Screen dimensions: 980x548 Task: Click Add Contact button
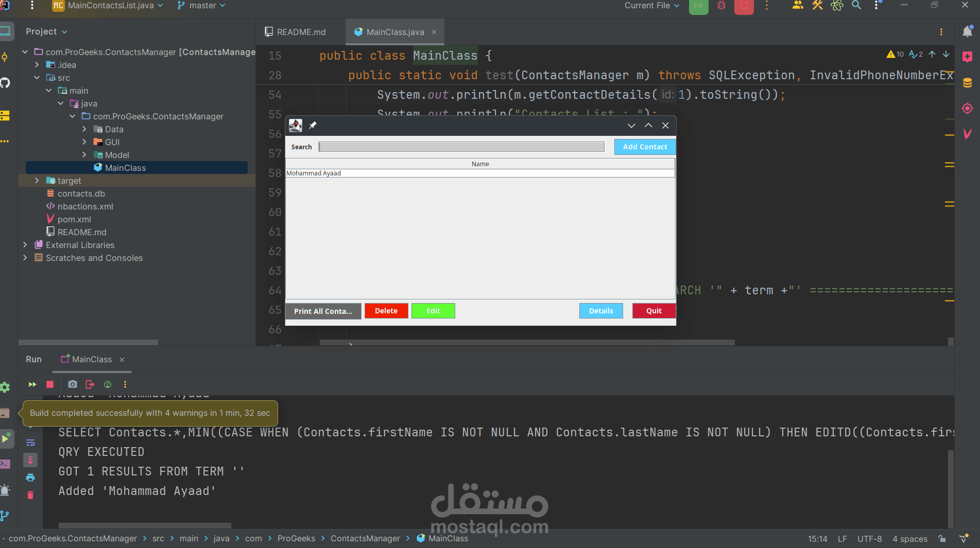645,147
